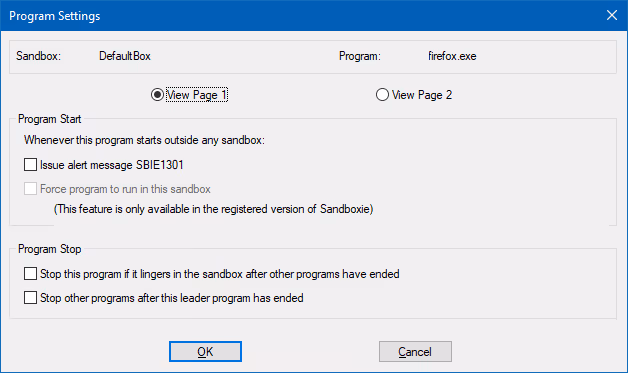The height and width of the screenshot is (373, 628).
Task: Click the Program Start group label
Action: [50, 119]
